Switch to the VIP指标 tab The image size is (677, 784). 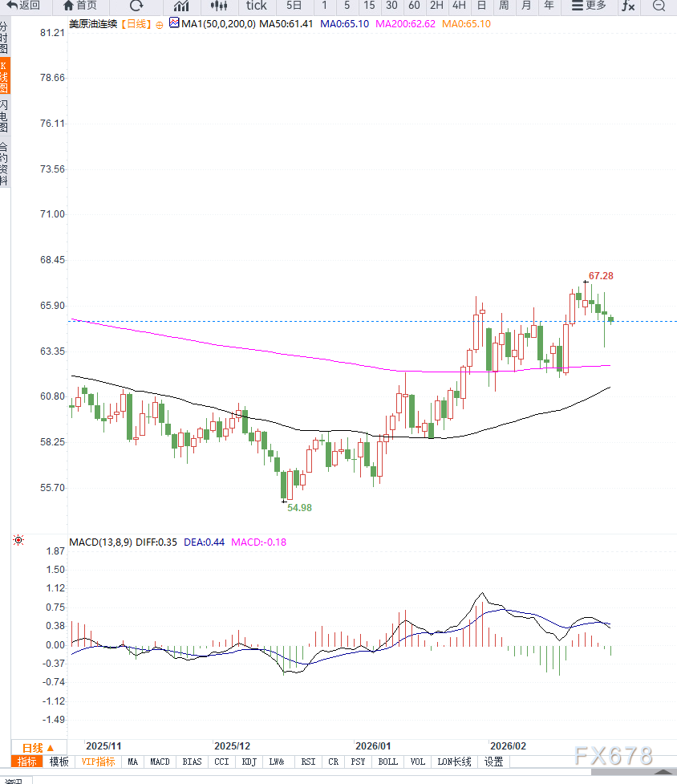pos(98,762)
